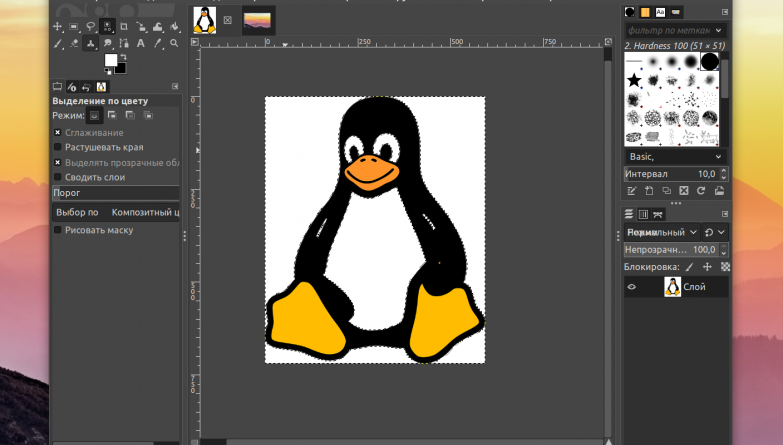Enable the Растушевать края checkbox
This screenshot has width=783, height=445.
pyautogui.click(x=57, y=147)
